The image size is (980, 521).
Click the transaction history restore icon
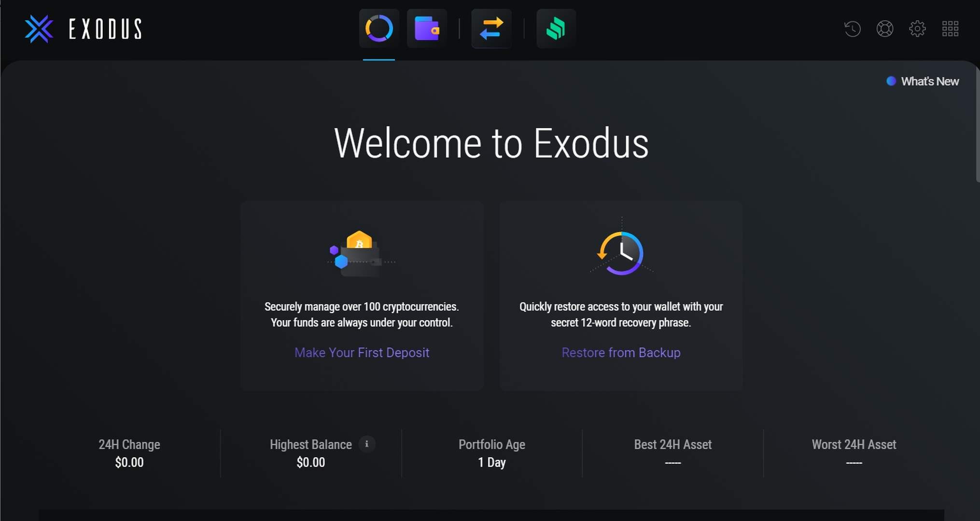852,28
